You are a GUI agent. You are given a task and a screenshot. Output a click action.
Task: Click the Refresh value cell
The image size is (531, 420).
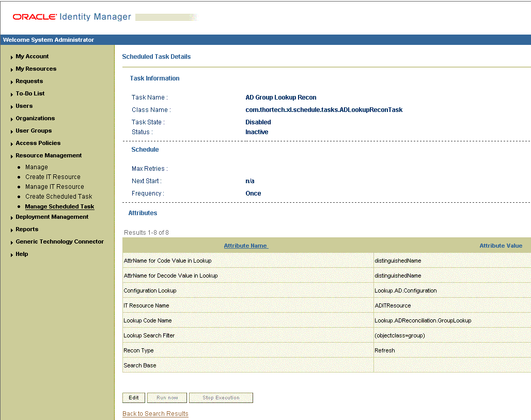(x=452, y=350)
